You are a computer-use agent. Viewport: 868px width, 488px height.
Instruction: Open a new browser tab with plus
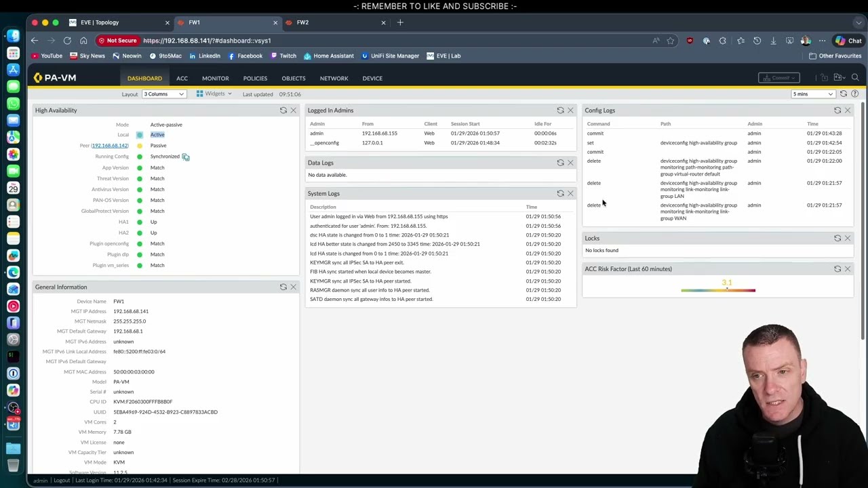pos(400,22)
